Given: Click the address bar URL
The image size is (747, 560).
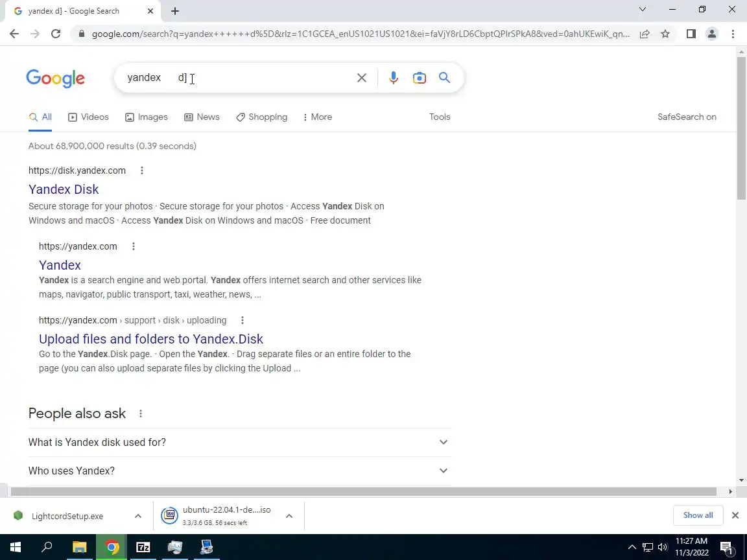Looking at the screenshot, I should 360,34.
